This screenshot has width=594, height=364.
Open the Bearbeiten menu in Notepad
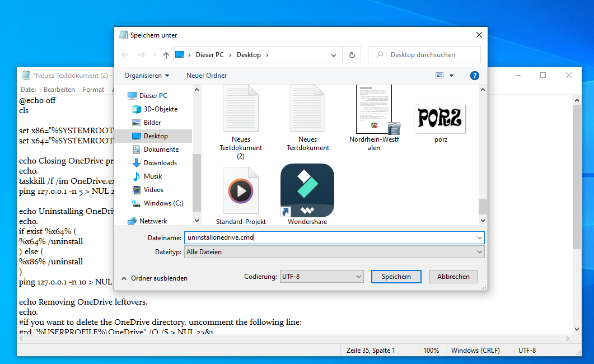tap(59, 90)
